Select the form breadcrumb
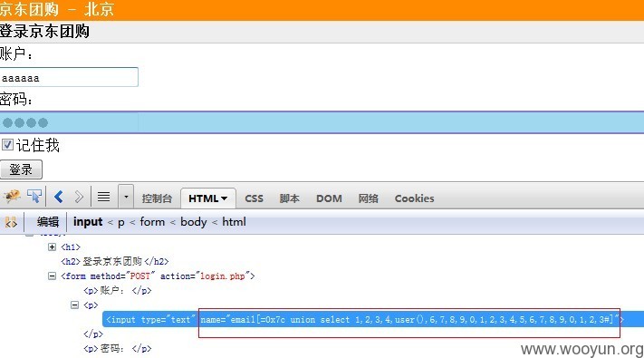Viewport: 644px width, 358px height. [x=152, y=222]
